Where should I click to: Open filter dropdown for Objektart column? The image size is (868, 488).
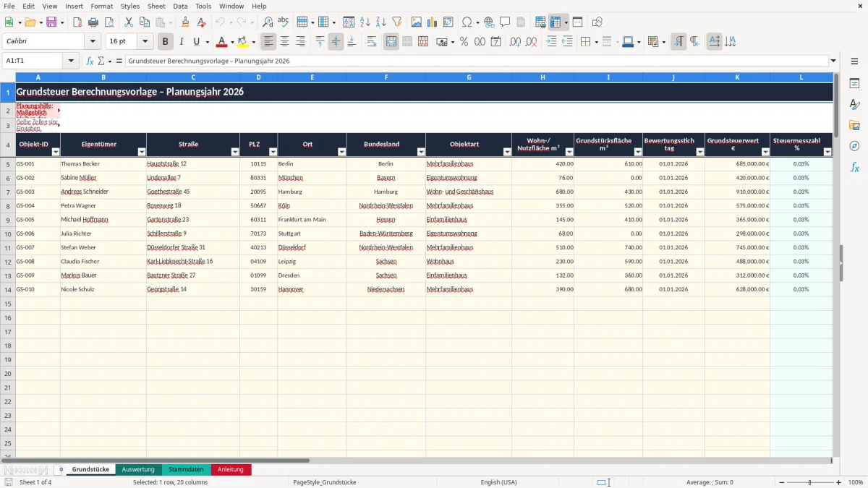pos(506,152)
